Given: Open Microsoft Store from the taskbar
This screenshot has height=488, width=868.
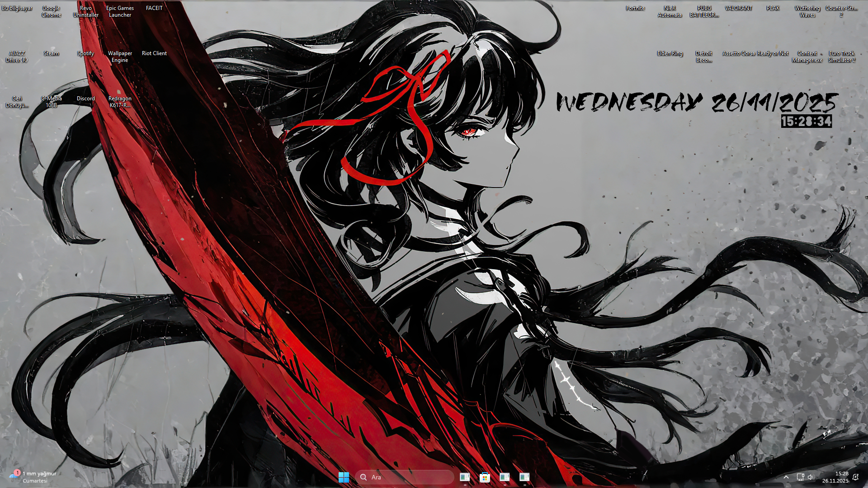Looking at the screenshot, I should tap(485, 477).
